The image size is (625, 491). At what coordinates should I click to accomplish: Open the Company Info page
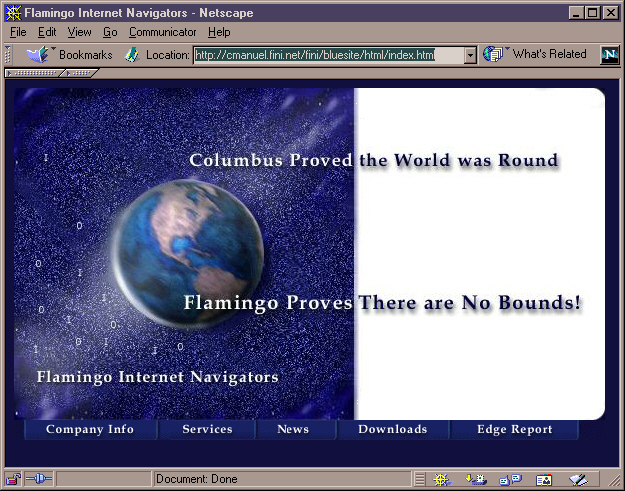(90, 430)
